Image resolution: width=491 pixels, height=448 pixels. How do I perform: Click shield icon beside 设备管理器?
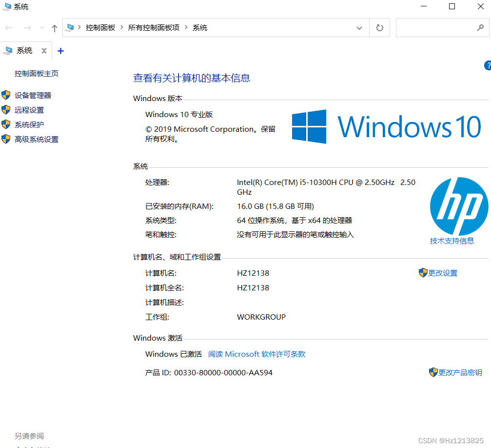click(x=6, y=95)
